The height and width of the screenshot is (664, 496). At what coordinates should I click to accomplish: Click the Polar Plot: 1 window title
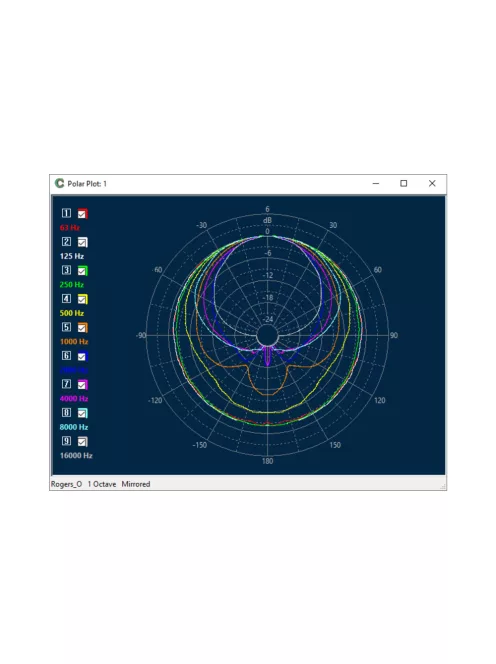click(87, 184)
